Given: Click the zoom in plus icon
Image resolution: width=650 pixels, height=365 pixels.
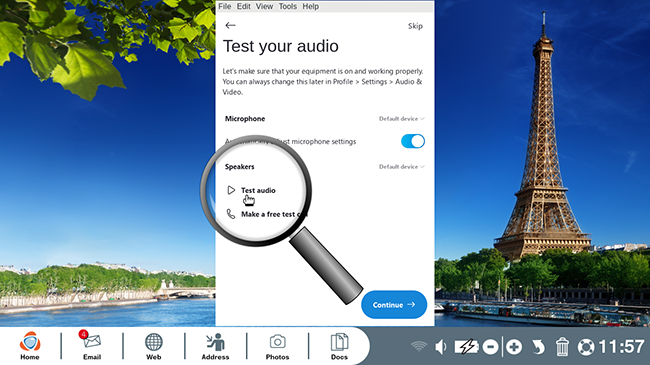Looking at the screenshot, I should tap(514, 347).
